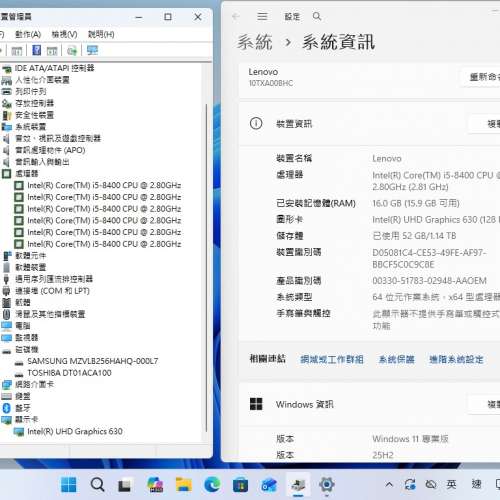Show hidden tray icons with the chevron

(389, 484)
